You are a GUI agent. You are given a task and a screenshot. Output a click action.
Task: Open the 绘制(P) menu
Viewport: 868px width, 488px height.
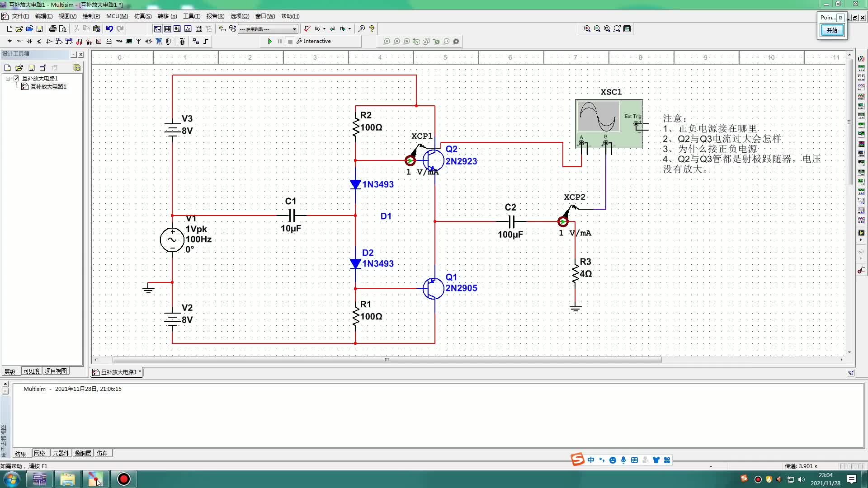(91, 16)
